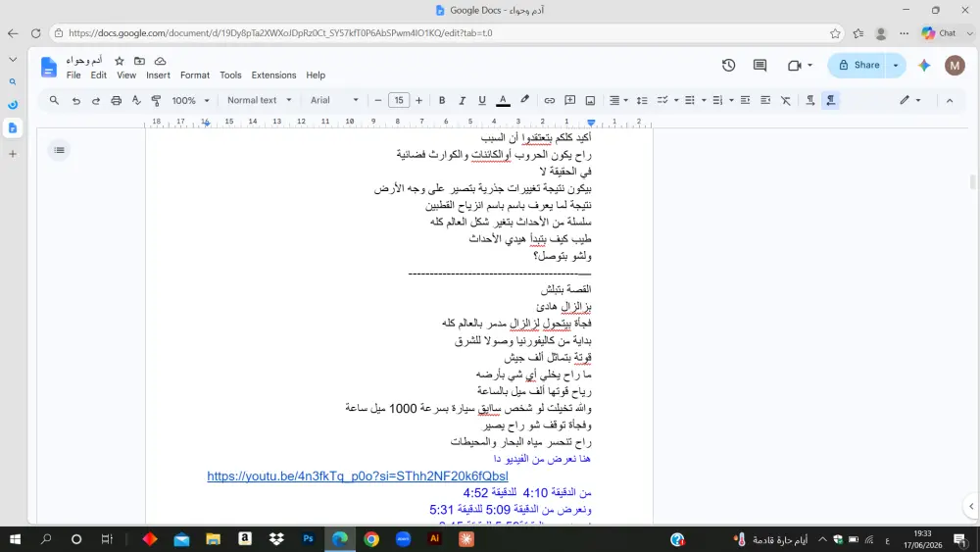
Task: Open the File menu
Action: [x=73, y=75]
